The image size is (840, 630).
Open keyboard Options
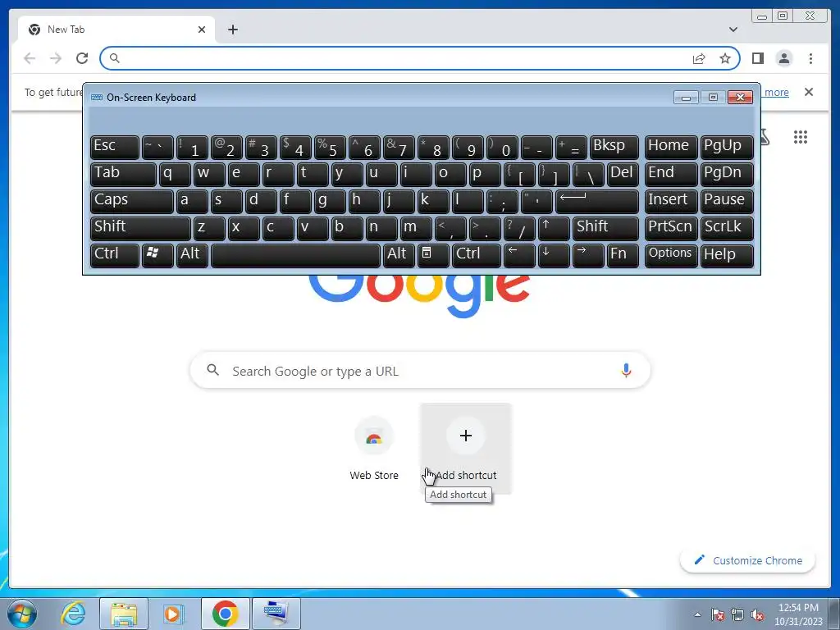pyautogui.click(x=671, y=255)
